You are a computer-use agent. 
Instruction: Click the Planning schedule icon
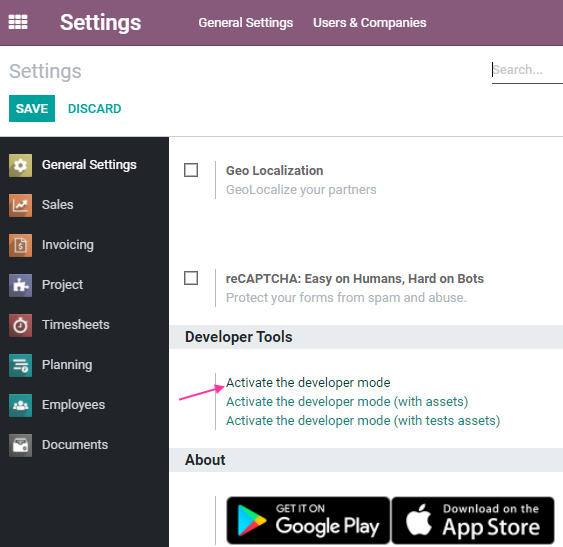(20, 365)
